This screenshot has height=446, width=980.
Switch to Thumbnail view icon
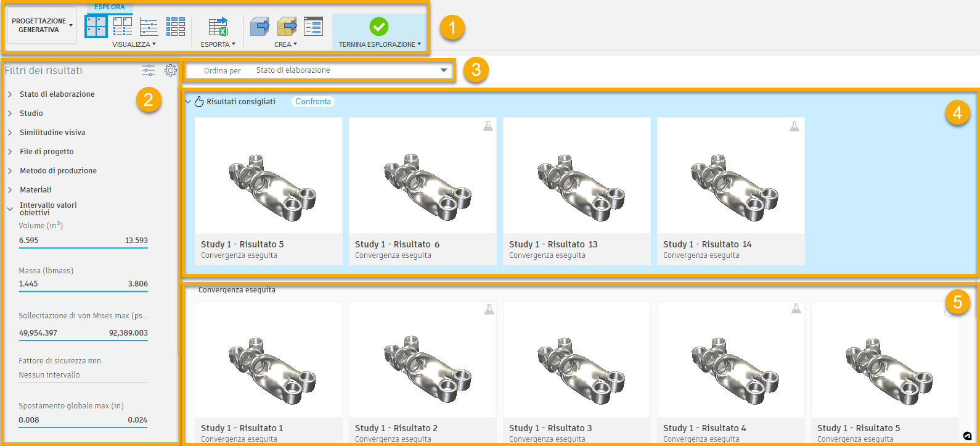(96, 27)
